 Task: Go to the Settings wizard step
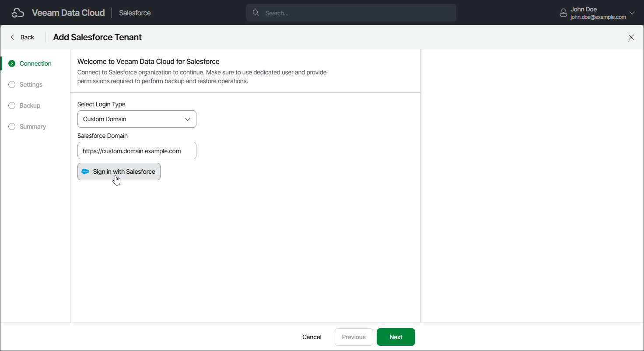pos(31,84)
